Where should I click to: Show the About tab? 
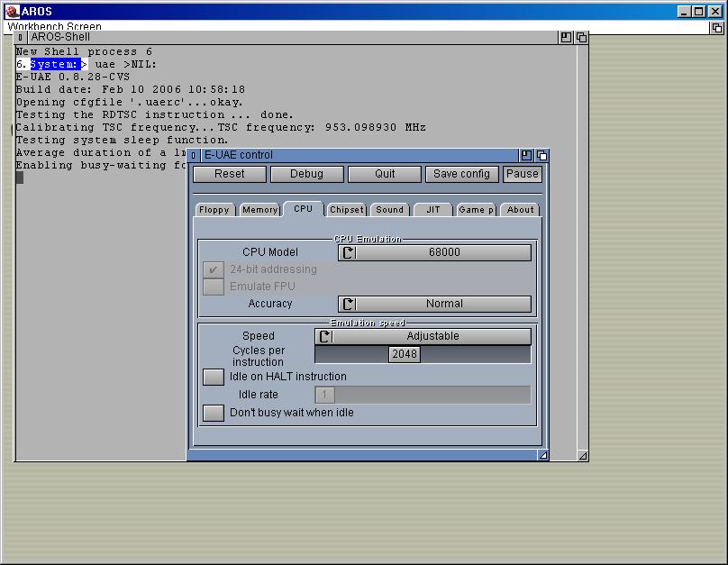pyautogui.click(x=521, y=210)
